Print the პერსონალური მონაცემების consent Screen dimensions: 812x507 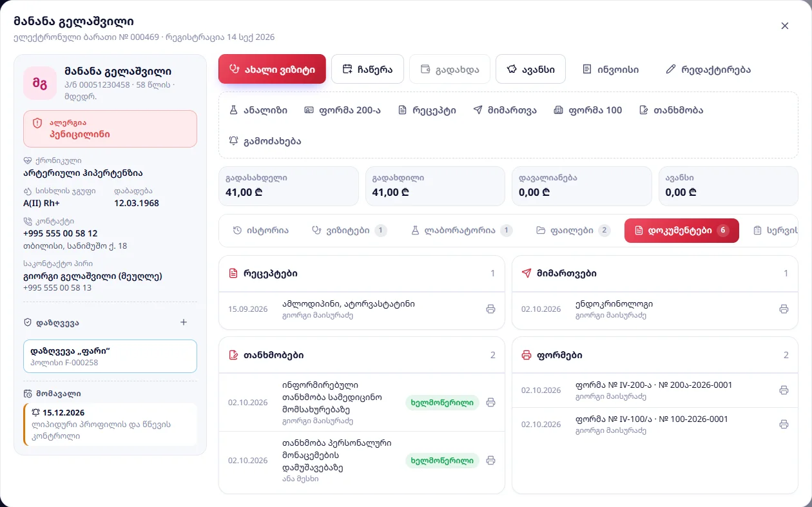490,461
